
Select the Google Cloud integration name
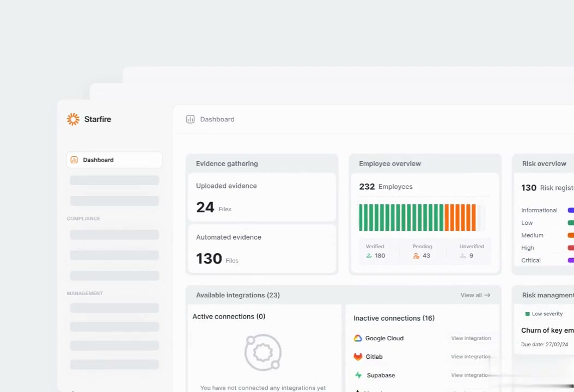coord(384,338)
